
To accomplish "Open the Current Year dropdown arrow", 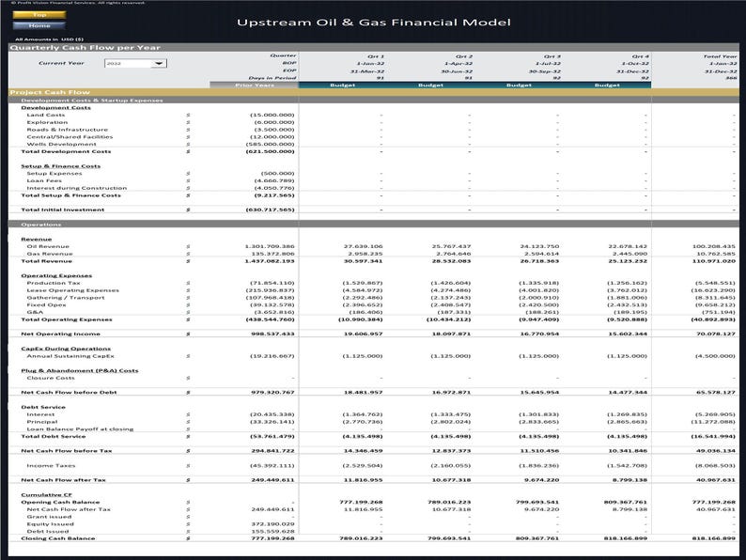I will (159, 63).
